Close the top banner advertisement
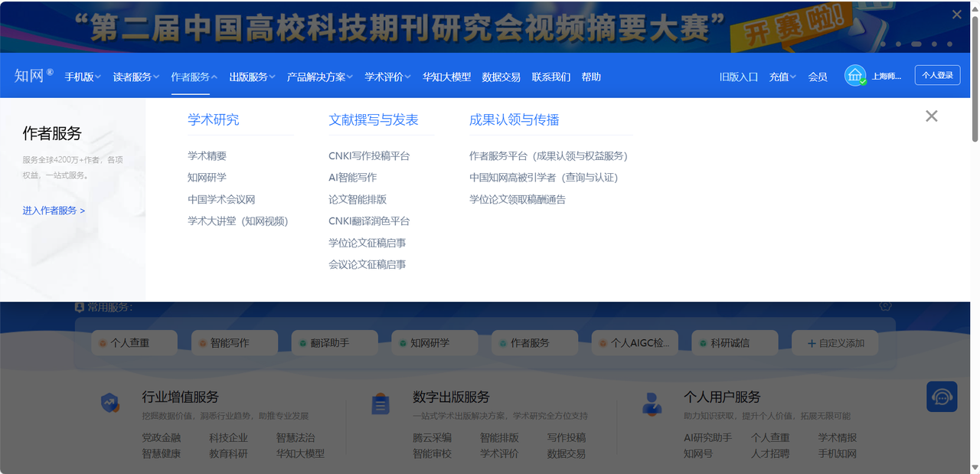The width and height of the screenshot is (980, 474). 956,15
